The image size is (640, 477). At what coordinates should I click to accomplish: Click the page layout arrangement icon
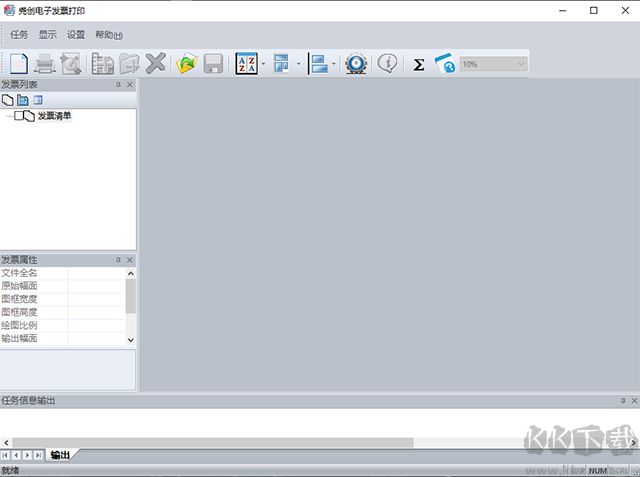(281, 64)
